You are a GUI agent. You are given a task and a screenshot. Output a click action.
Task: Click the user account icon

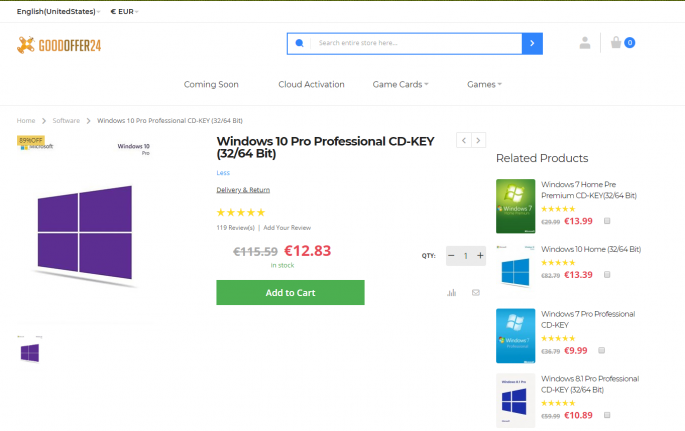[584, 43]
